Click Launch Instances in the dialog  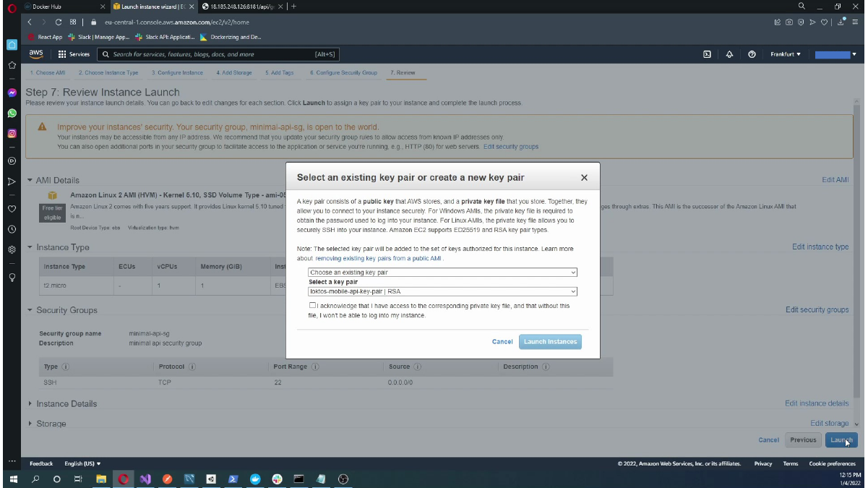(x=550, y=342)
